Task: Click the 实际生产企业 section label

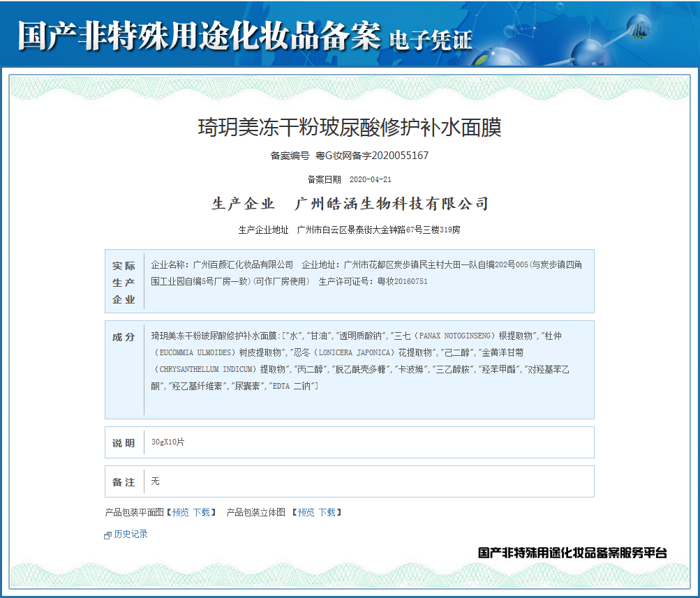Action: pos(124,283)
